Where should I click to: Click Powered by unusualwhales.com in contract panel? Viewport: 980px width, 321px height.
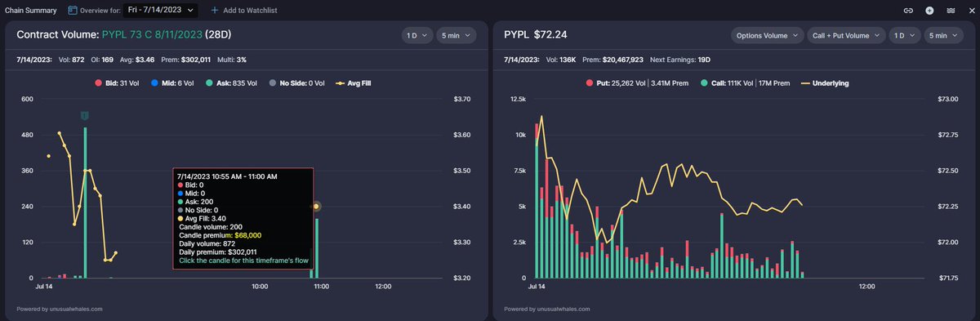click(60, 309)
